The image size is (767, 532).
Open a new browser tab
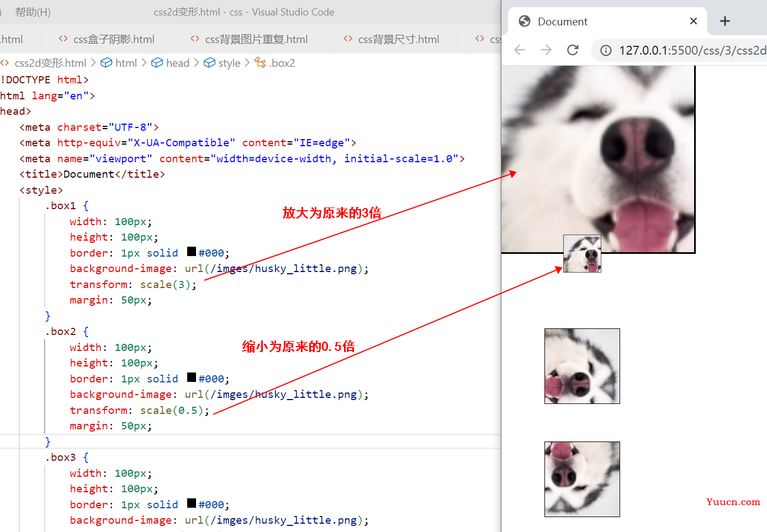(x=725, y=21)
